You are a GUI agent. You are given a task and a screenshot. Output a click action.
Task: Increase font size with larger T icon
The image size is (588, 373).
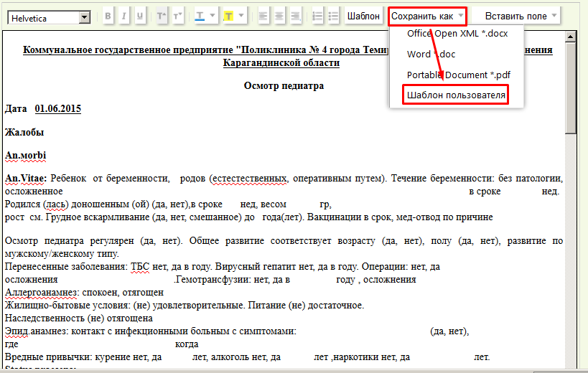162,16
